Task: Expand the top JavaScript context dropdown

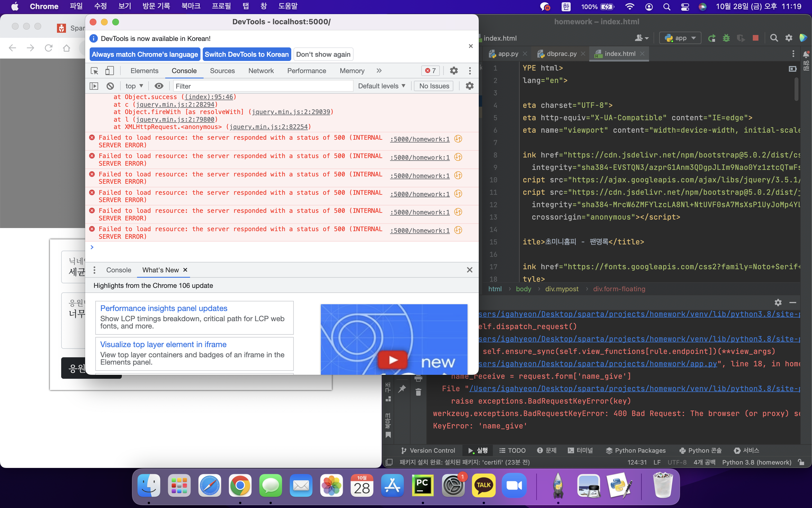Action: coord(134,86)
